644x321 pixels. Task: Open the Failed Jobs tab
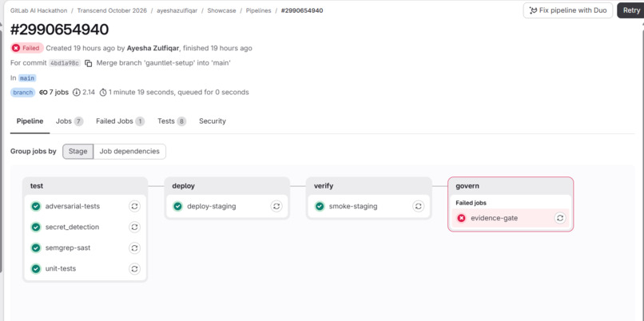click(x=120, y=121)
